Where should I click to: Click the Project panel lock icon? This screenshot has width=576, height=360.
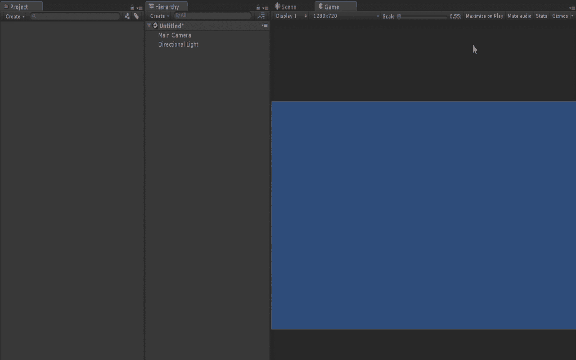click(132, 7)
